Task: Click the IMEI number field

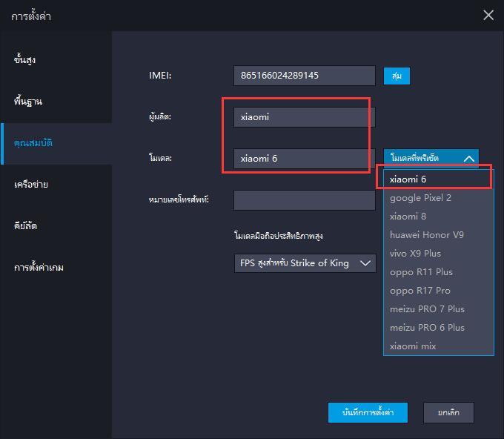Action: (304, 76)
